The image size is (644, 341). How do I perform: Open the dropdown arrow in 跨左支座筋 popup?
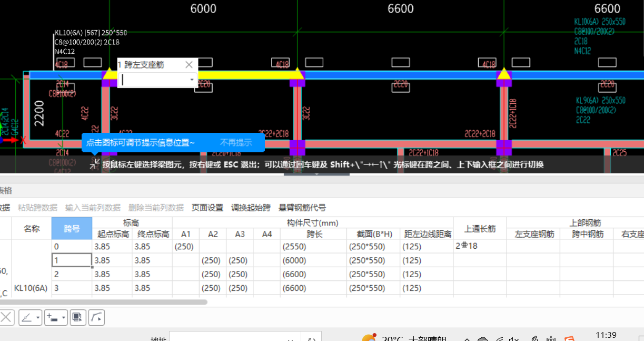(192, 80)
